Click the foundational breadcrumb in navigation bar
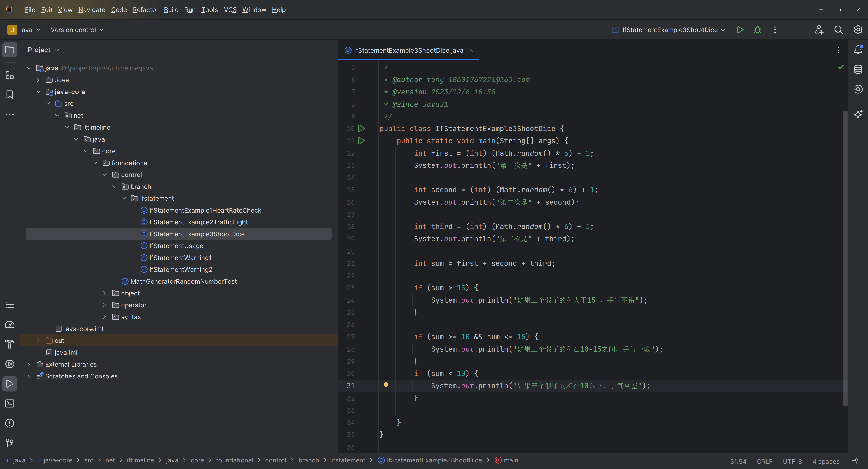868x469 pixels. tap(234, 460)
